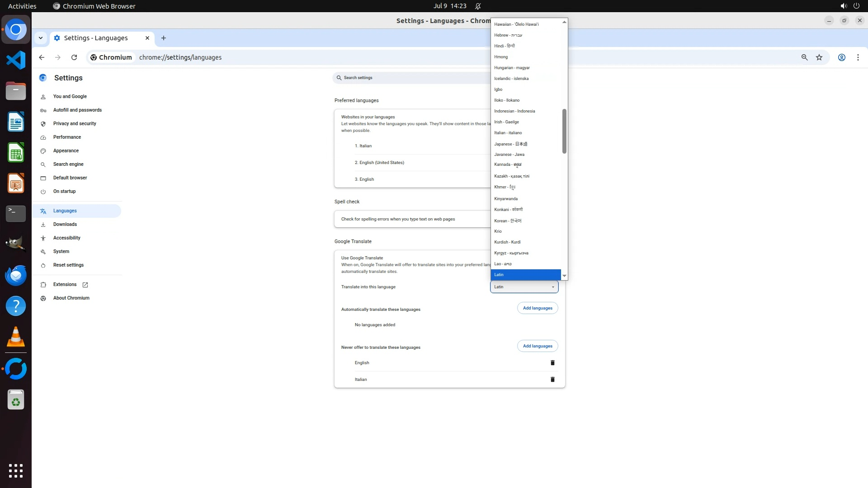Bookmark this page with star icon
868x488 pixels.
click(819, 57)
